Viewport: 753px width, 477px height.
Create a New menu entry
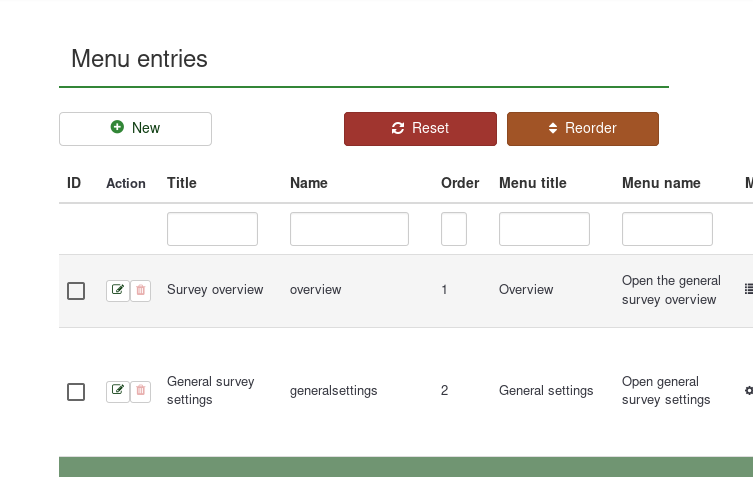[135, 128]
